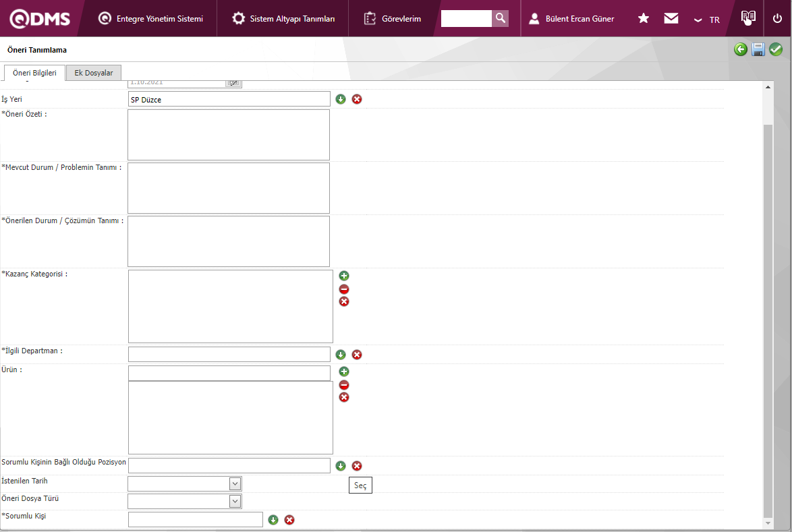Image resolution: width=792 pixels, height=532 pixels.
Task: Select İlgili Departman with green arrow icon
Action: pos(341,355)
